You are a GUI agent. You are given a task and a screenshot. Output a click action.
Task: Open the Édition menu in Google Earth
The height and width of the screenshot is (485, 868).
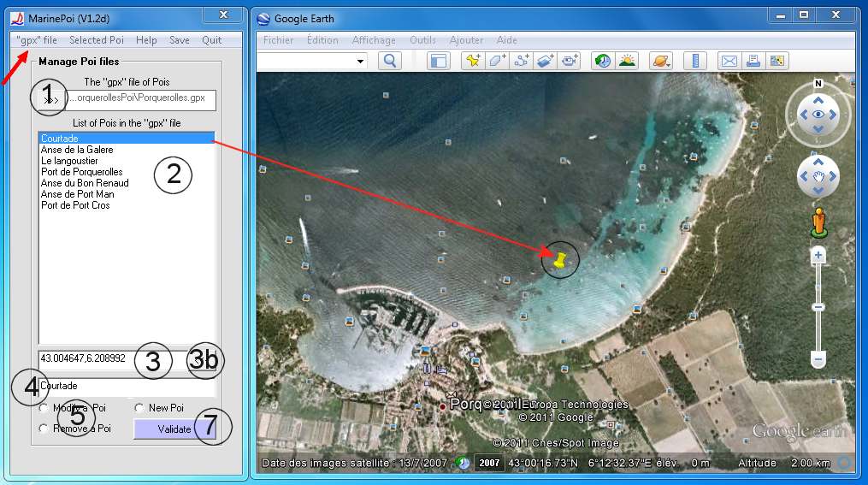(x=322, y=40)
